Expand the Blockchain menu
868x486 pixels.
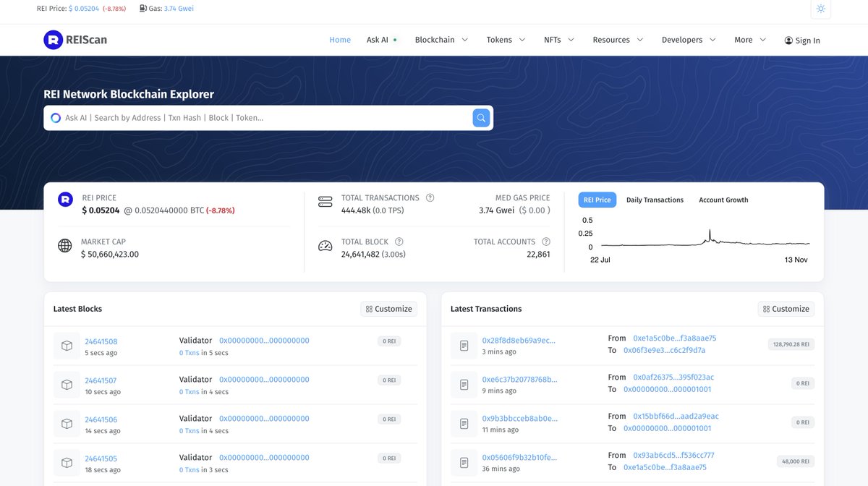441,40
